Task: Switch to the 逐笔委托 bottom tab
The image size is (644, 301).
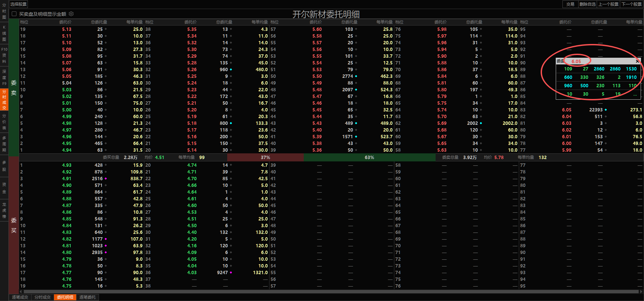Action: [88, 297]
